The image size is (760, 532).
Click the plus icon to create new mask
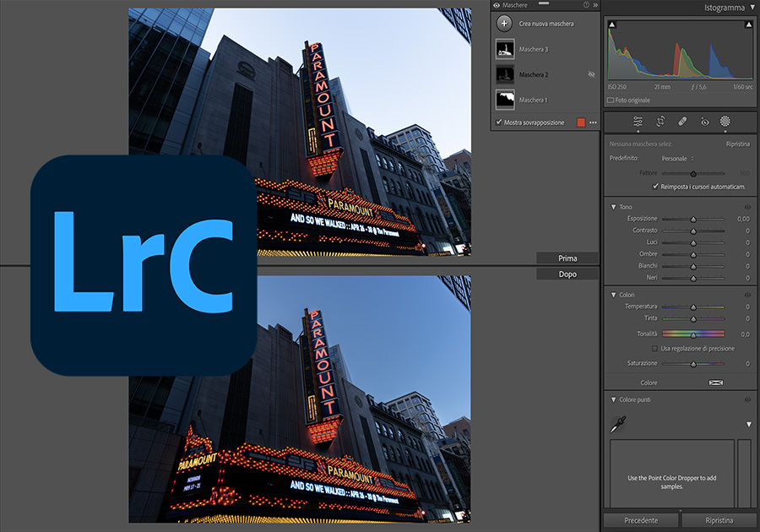point(504,24)
